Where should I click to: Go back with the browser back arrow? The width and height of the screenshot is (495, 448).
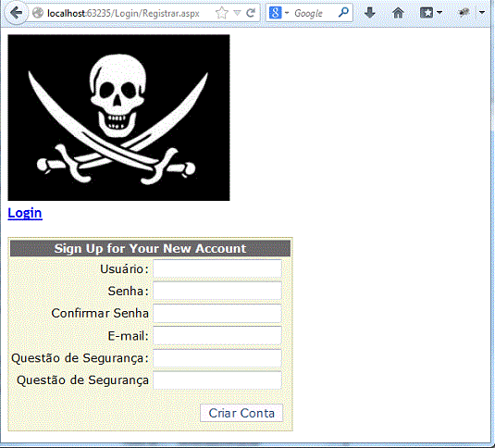[x=16, y=13]
